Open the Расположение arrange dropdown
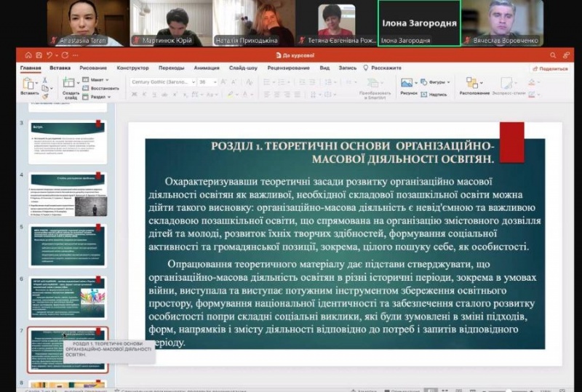 [x=474, y=84]
